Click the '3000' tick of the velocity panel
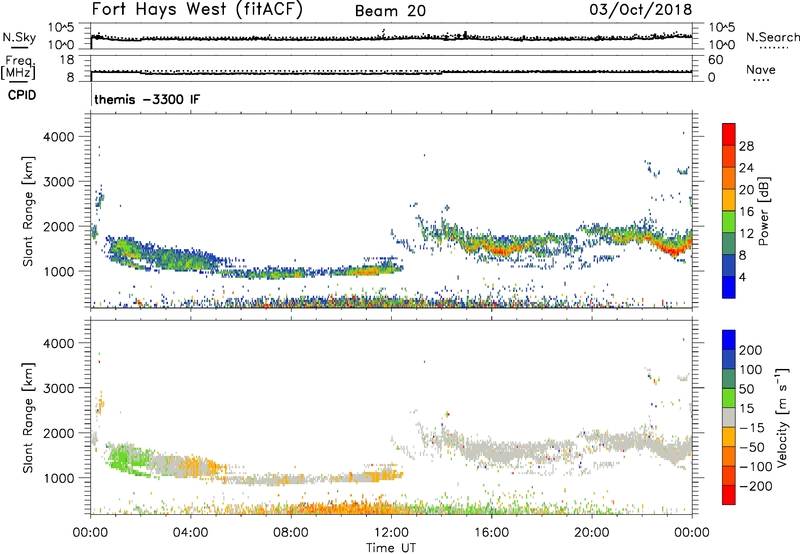800x554 pixels. coord(59,388)
